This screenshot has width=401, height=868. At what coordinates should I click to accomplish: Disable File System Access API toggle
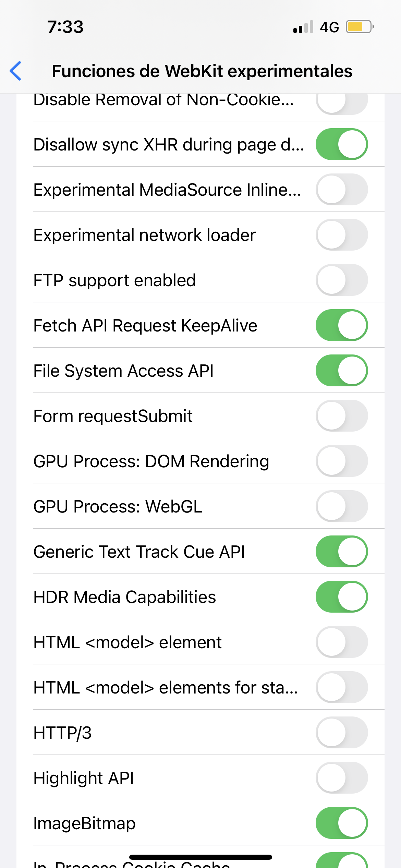click(x=341, y=371)
